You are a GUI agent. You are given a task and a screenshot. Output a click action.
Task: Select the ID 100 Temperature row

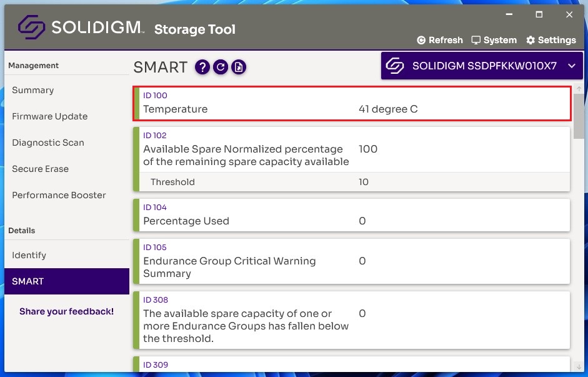pos(352,103)
